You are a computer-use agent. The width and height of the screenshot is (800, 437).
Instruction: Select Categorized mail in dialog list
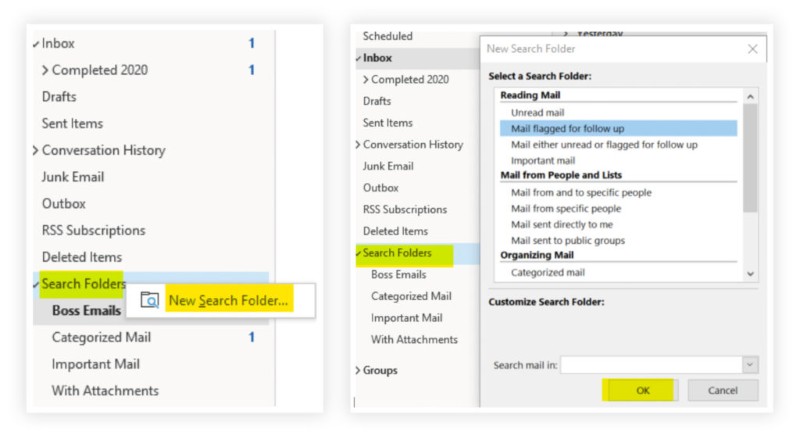click(548, 271)
